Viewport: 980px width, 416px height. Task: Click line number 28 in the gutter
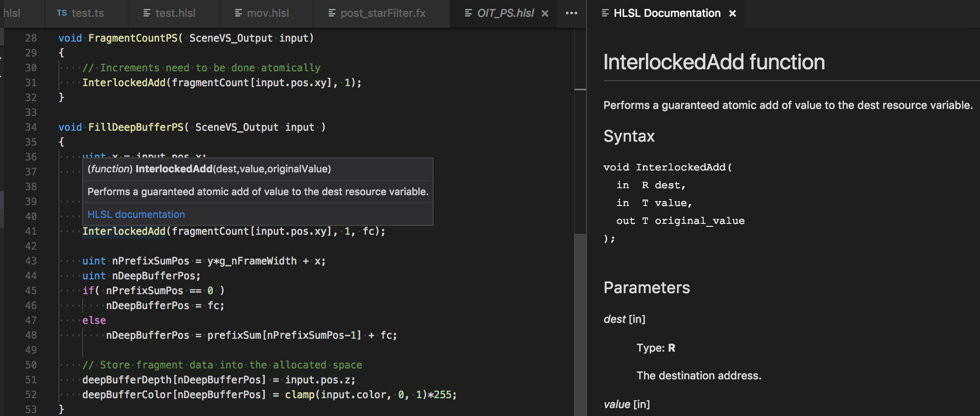tap(31, 38)
